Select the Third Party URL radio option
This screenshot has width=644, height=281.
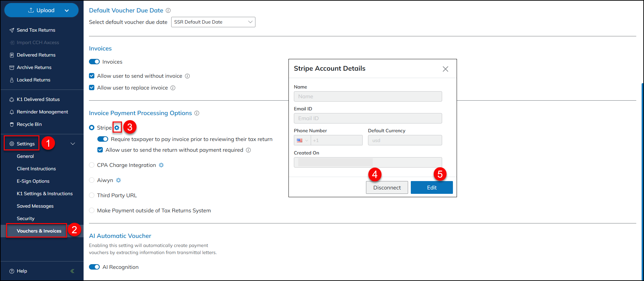coord(92,196)
